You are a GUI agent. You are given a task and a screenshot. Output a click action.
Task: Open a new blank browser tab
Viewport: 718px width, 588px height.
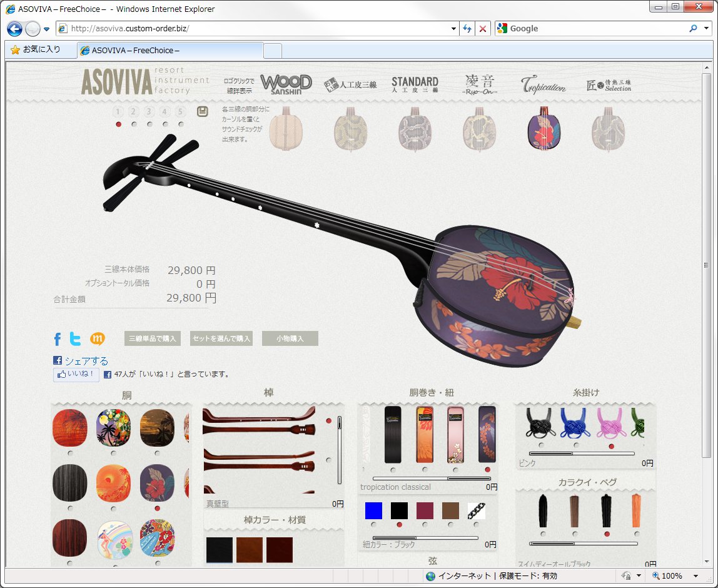point(273,51)
